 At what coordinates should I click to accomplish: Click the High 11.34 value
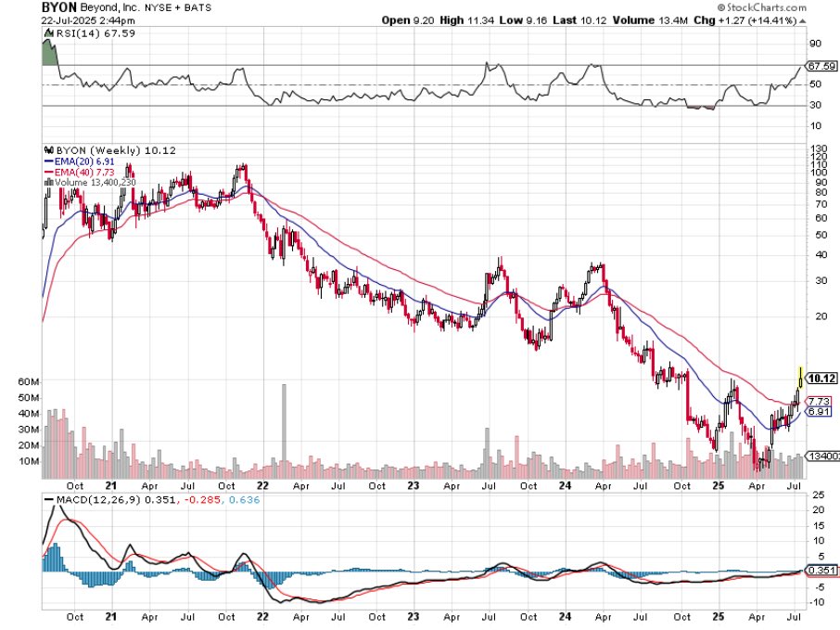pyautogui.click(x=467, y=20)
